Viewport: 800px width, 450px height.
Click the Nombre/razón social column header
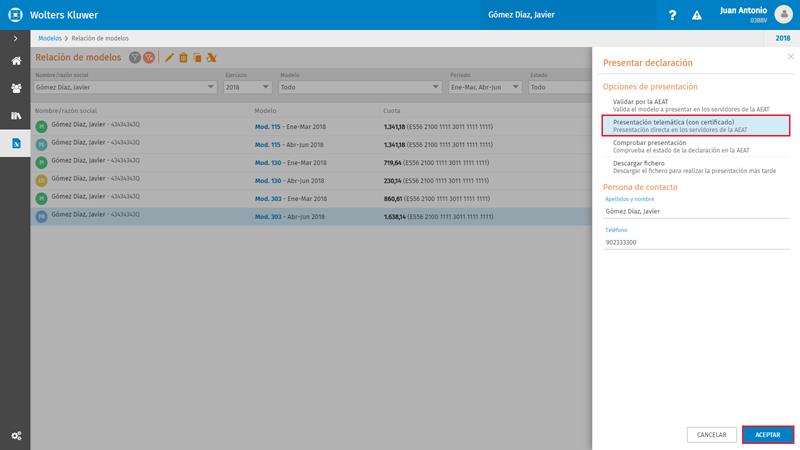[66, 111]
